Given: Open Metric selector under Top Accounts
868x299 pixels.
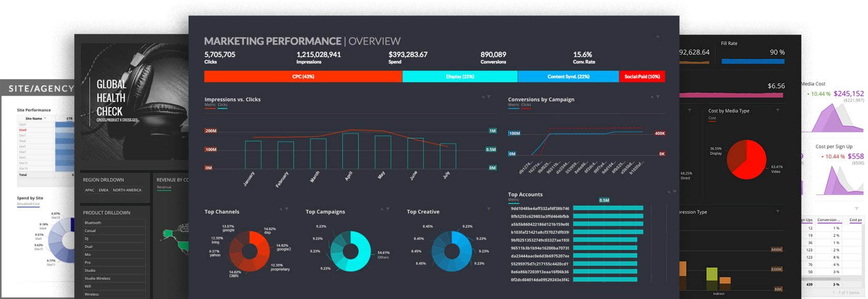Looking at the screenshot, I should pyautogui.click(x=514, y=200).
